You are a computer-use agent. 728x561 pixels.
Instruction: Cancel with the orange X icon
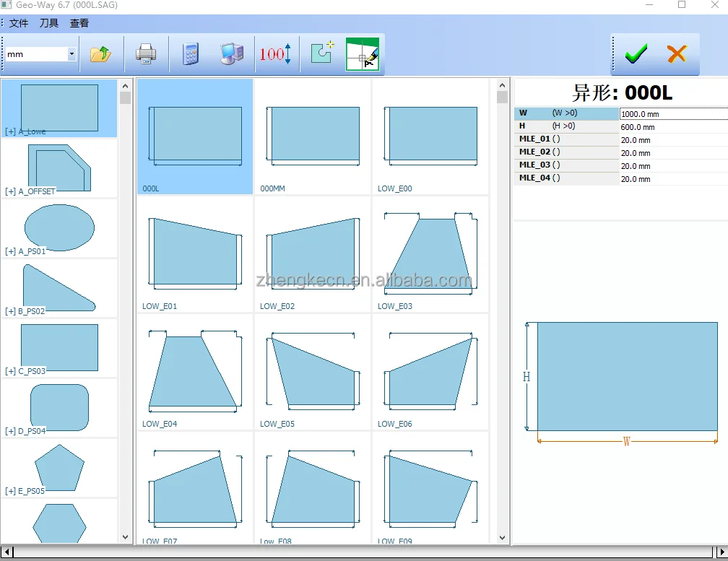[677, 54]
